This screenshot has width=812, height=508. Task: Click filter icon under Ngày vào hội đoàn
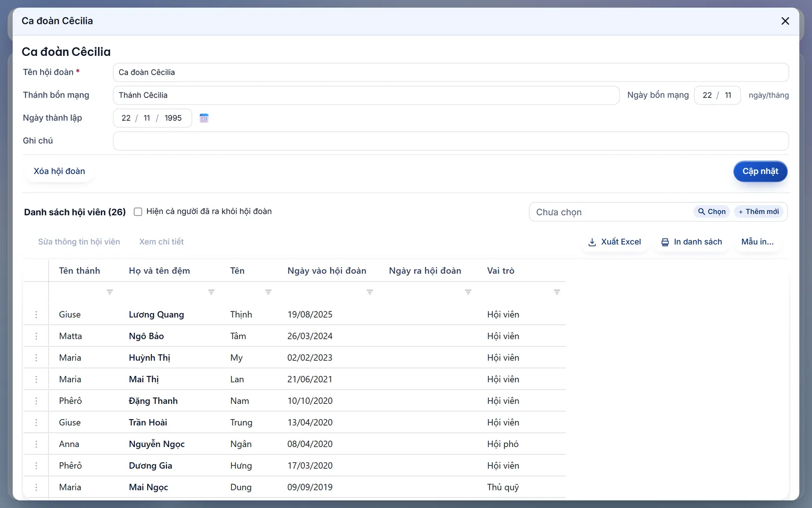(x=369, y=292)
